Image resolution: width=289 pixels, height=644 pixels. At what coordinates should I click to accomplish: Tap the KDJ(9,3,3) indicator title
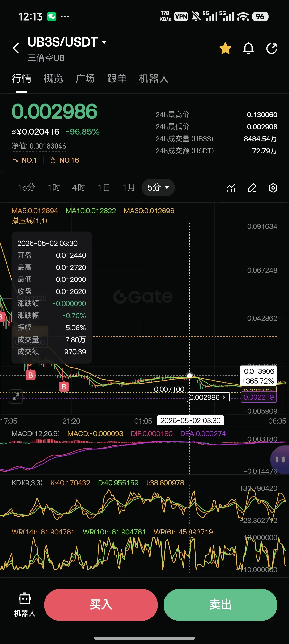[27, 483]
